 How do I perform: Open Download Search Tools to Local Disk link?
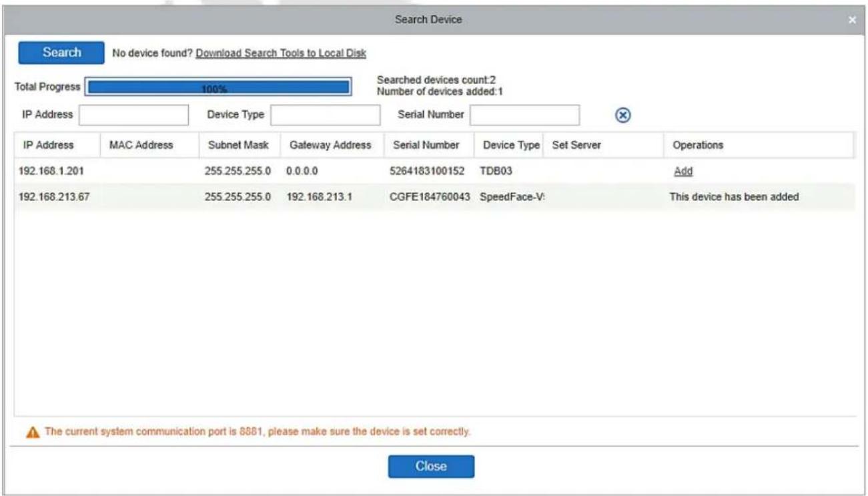click(x=281, y=53)
